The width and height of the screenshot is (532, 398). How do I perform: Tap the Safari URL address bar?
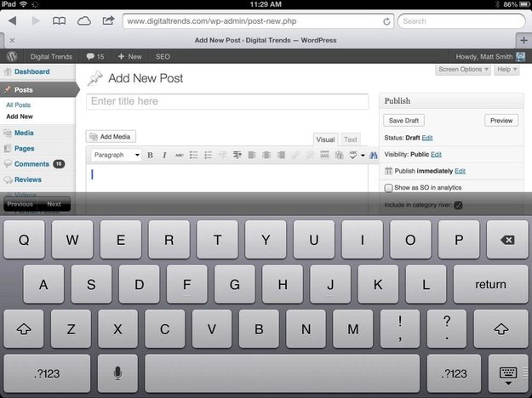[x=259, y=21]
